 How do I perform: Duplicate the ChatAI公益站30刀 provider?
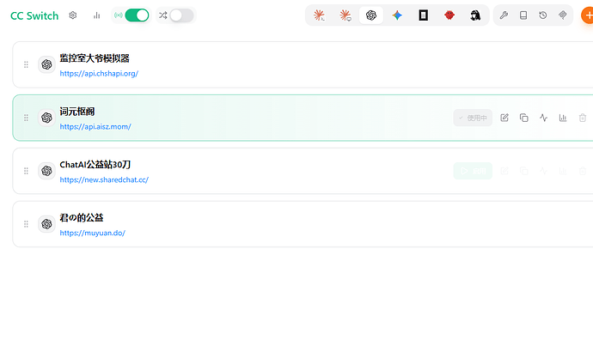point(523,171)
